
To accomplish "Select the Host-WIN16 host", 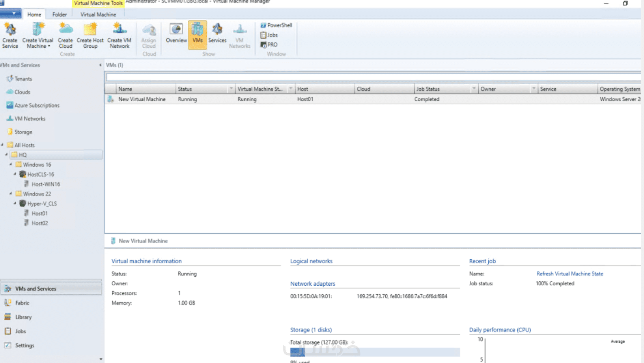I will (42, 184).
